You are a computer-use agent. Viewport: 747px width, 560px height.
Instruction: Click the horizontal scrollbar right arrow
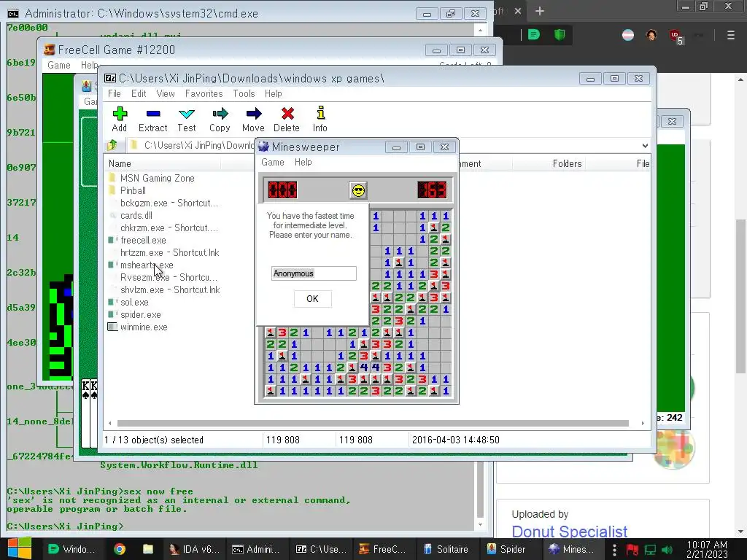[643, 423]
